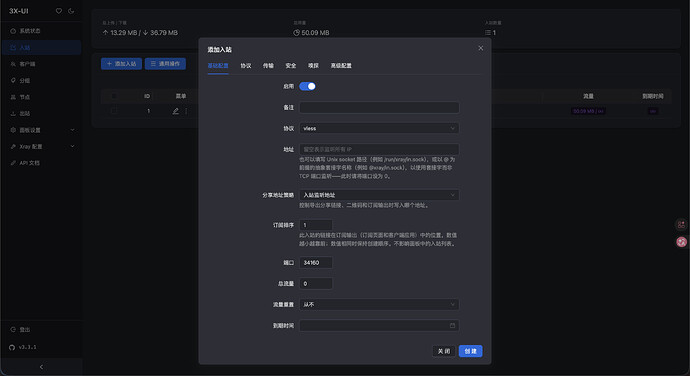Image resolution: width=690 pixels, height=376 pixels.
Task: Expand the 面板设置 submenu
Action: [x=41, y=130]
